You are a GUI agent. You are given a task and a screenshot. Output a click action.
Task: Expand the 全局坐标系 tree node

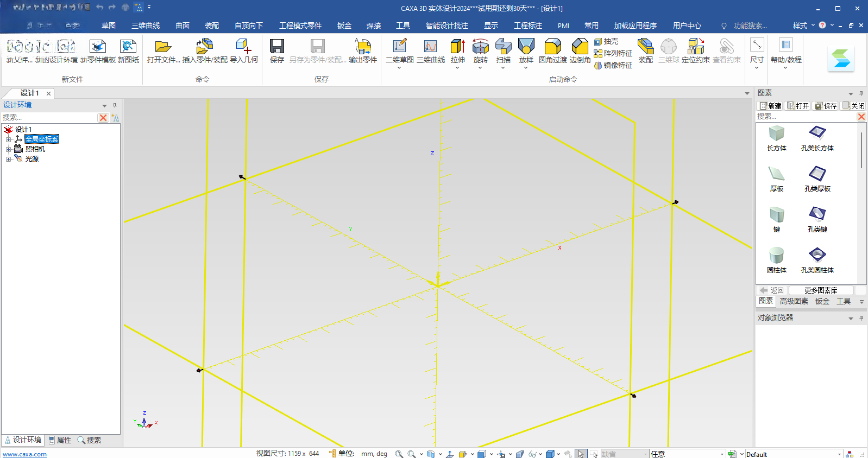pos(9,139)
